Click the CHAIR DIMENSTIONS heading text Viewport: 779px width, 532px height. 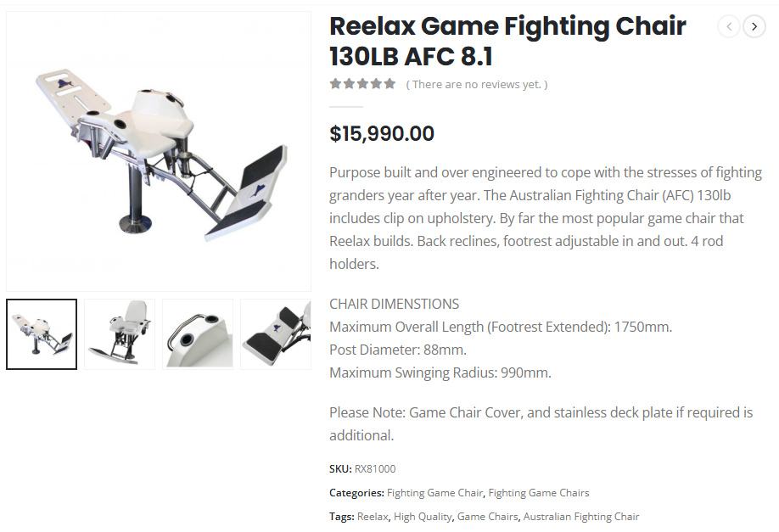click(394, 304)
